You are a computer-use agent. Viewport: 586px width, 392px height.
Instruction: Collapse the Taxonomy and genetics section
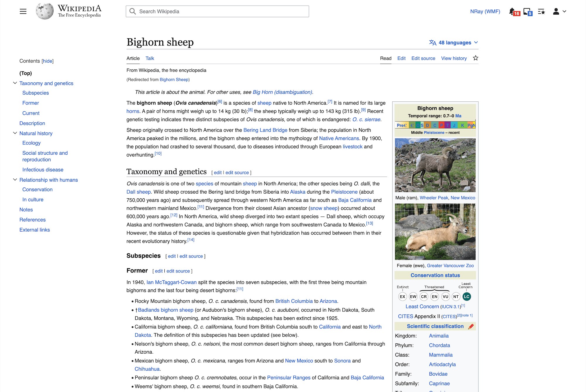click(x=15, y=83)
